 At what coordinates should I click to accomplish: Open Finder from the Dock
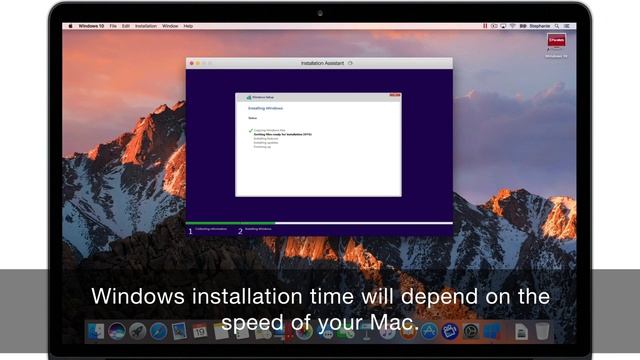(96, 331)
